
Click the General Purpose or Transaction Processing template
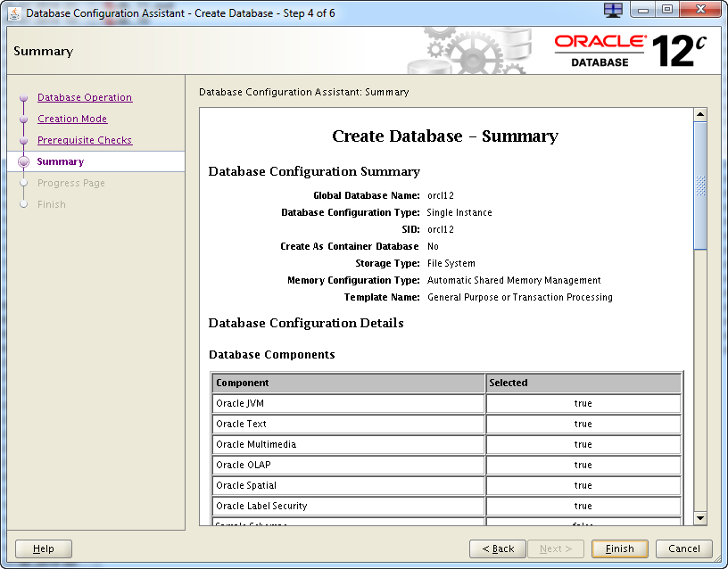[520, 298]
